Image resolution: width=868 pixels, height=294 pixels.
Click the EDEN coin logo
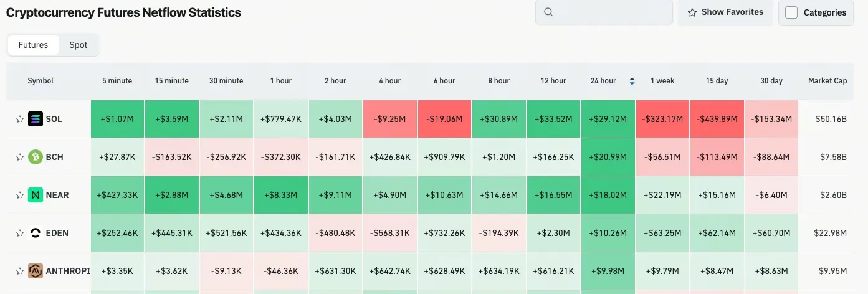pyautogui.click(x=36, y=233)
